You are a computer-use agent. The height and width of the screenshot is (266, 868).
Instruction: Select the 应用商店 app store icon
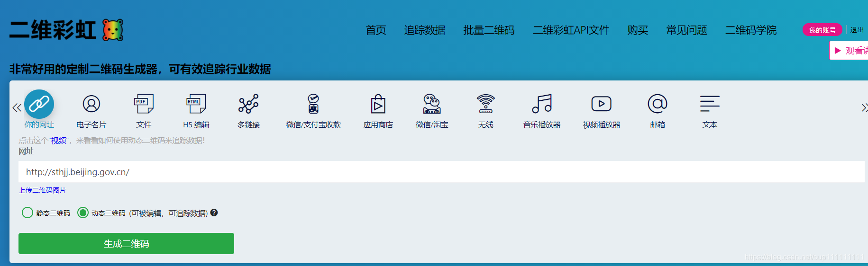[x=378, y=104]
